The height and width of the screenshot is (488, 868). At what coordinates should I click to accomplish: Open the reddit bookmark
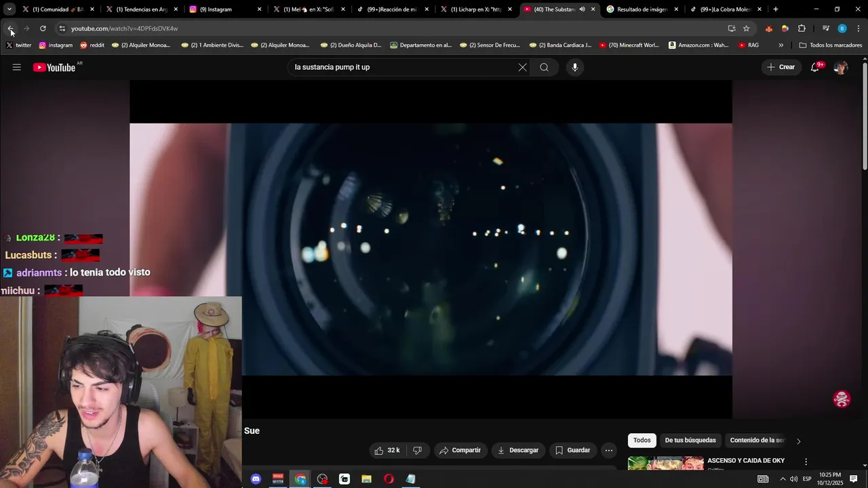click(92, 45)
